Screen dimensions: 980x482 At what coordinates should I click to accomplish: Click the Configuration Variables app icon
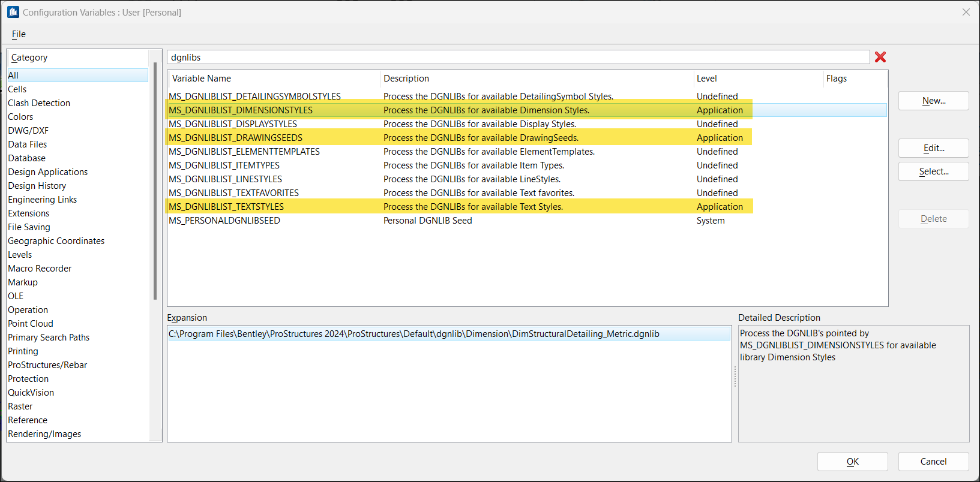[13, 12]
